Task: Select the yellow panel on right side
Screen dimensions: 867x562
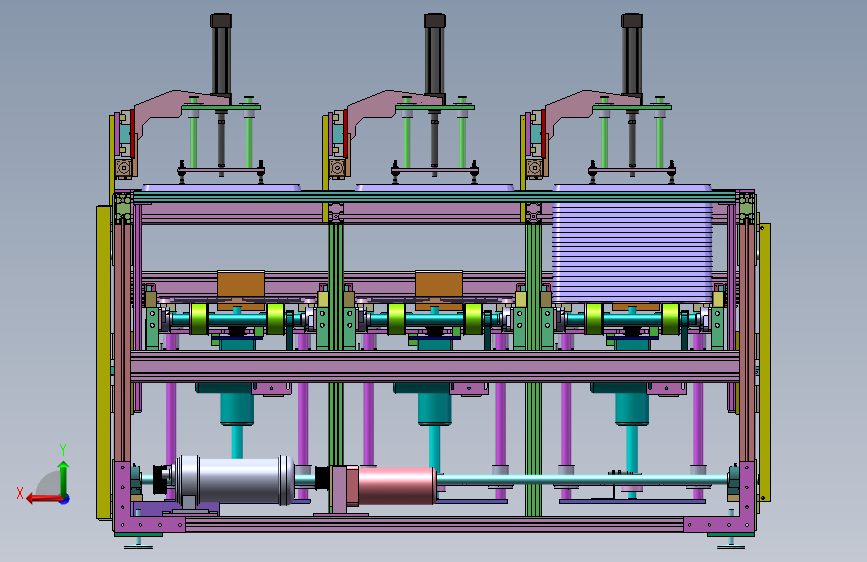Action: pos(765,362)
